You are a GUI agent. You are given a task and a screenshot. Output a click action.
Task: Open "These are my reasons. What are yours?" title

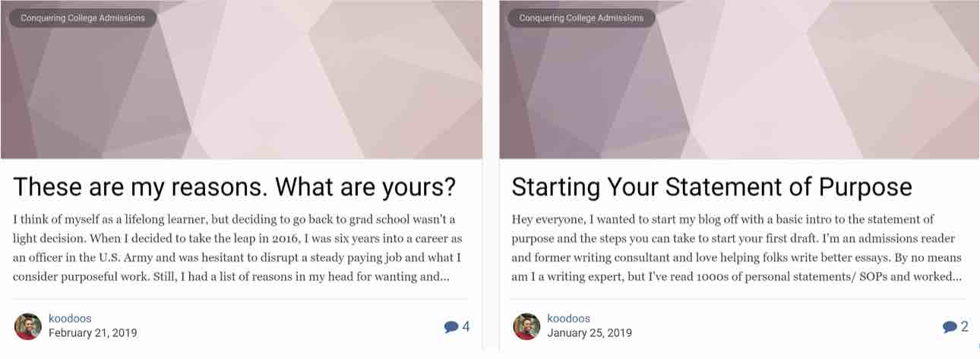click(x=235, y=186)
